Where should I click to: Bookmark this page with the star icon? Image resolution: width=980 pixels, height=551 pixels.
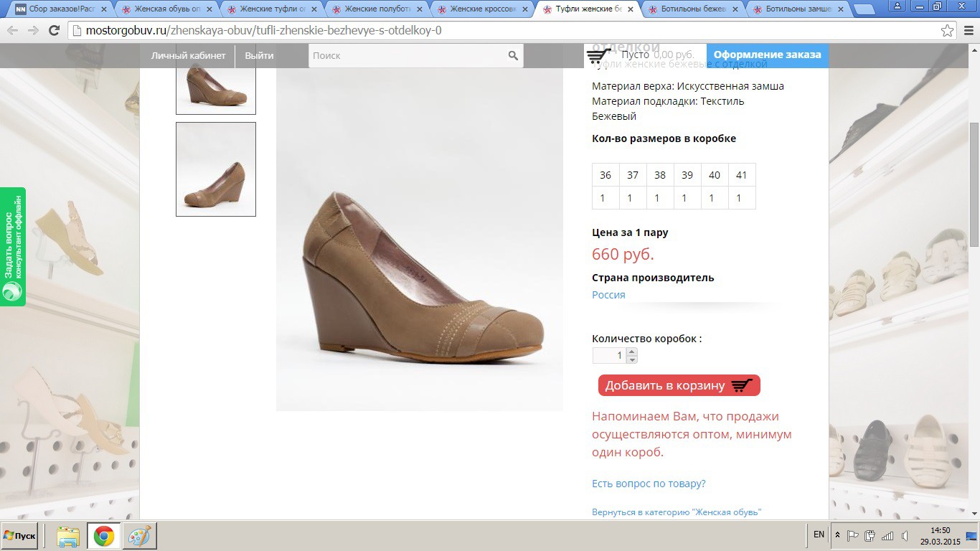click(948, 31)
